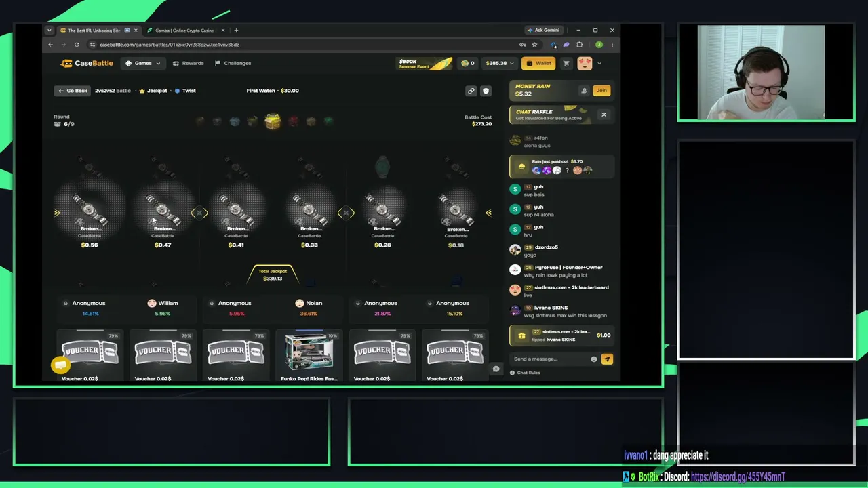Screen dimensions: 868x488
Task: Click Go Back to leave battle
Action: tap(73, 90)
